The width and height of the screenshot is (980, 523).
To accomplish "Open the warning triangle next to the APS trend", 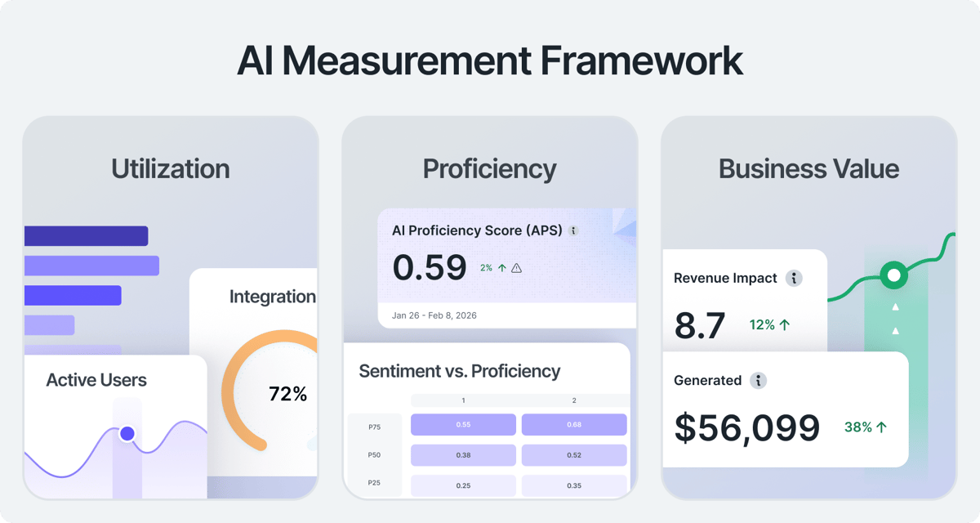I will pyautogui.click(x=517, y=266).
